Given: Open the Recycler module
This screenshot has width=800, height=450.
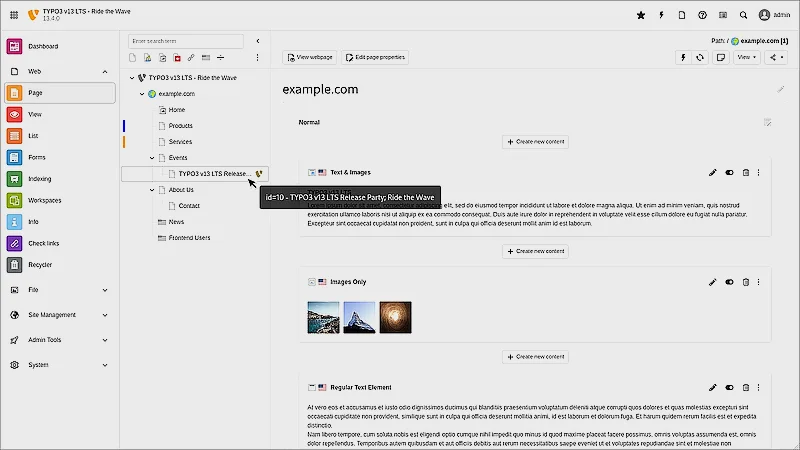Looking at the screenshot, I should (41, 265).
